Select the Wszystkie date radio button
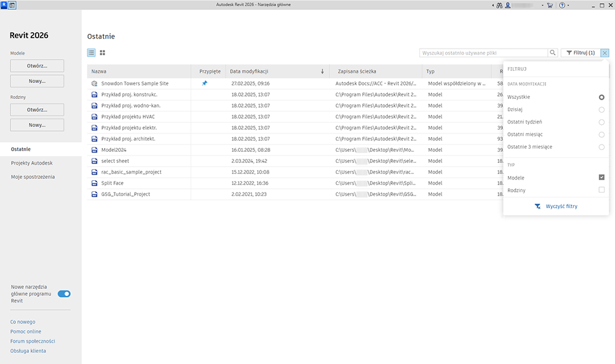The width and height of the screenshot is (615, 364). point(601,97)
